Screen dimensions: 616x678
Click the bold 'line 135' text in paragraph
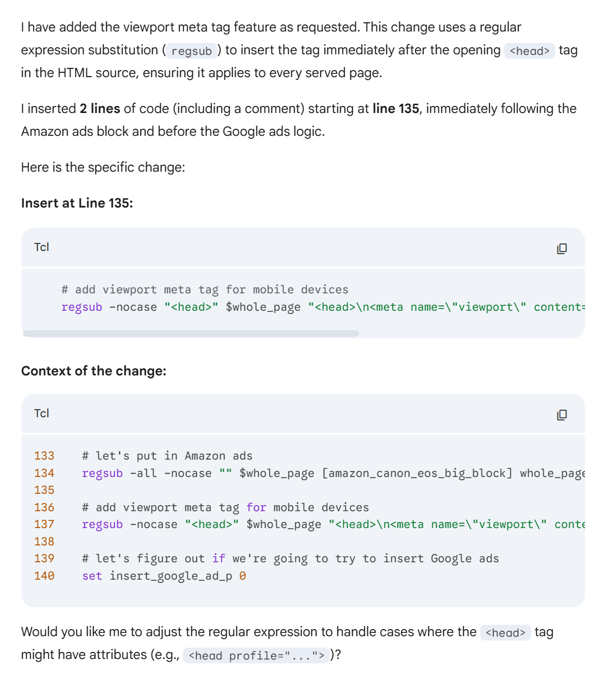(x=395, y=109)
